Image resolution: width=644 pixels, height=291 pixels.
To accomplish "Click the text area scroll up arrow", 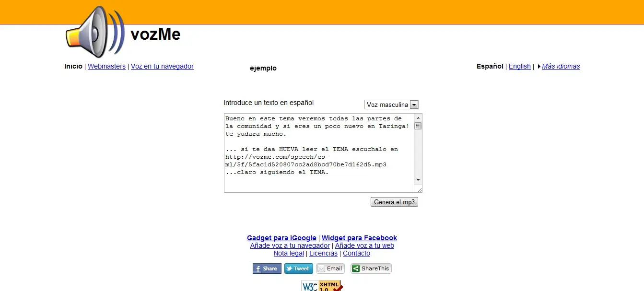I will click(x=418, y=118).
